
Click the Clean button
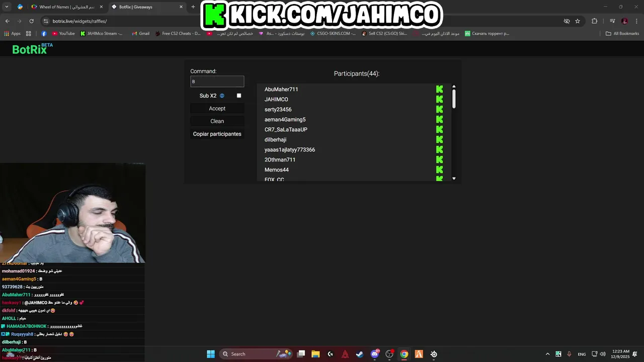(x=217, y=121)
